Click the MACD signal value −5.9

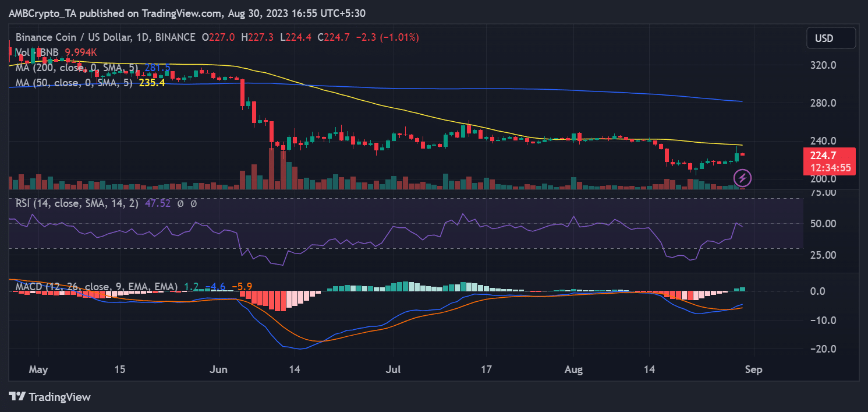[x=242, y=287]
